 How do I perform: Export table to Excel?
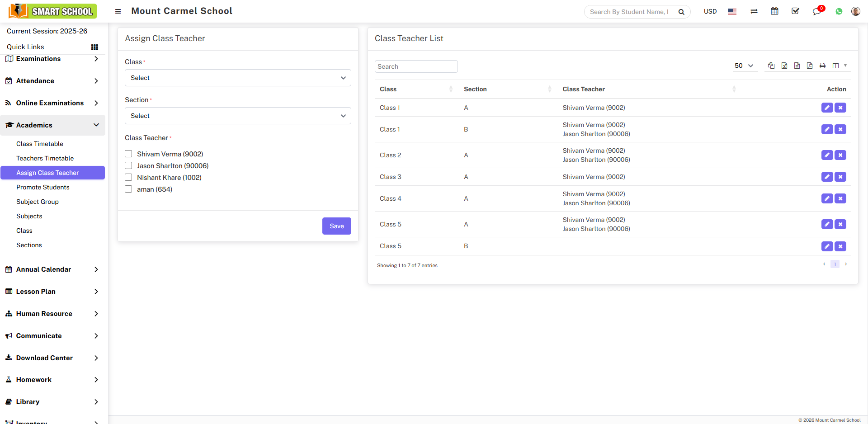(784, 66)
